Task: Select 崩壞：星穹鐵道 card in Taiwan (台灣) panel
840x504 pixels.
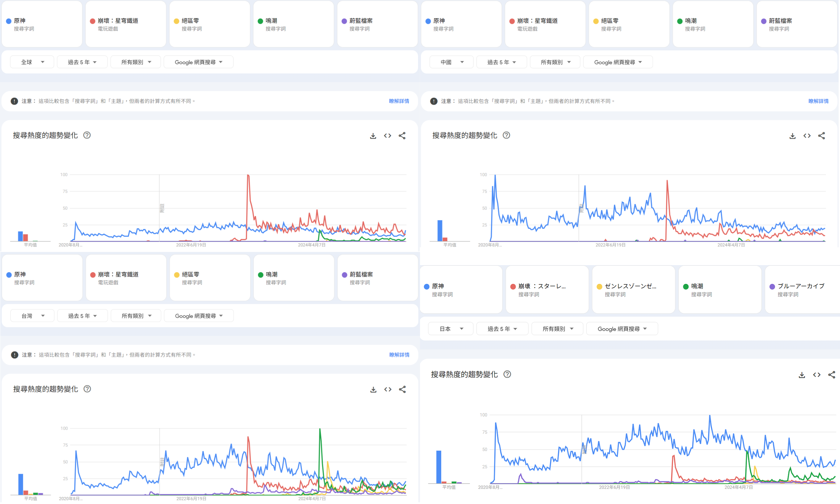Action: coord(126,278)
